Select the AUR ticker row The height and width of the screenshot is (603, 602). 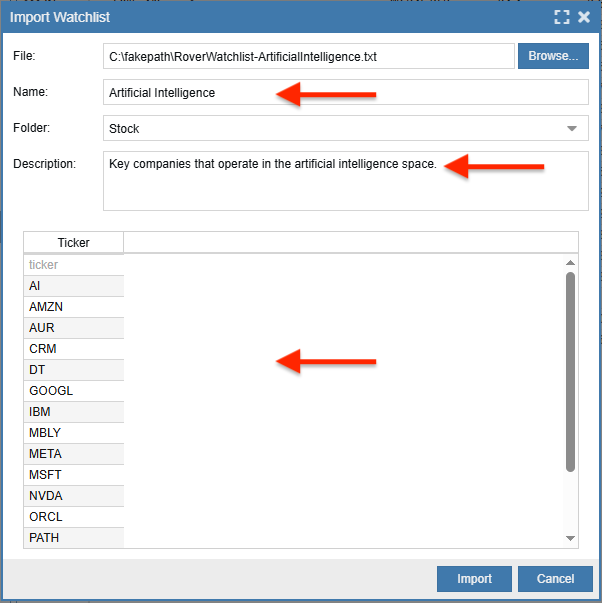click(73, 328)
